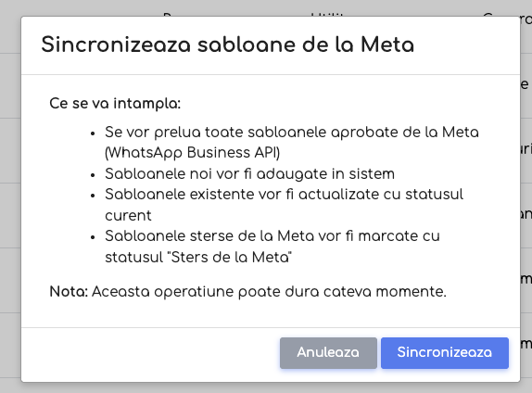Click the bullet dot before 'Sabloanele sterse'
The height and width of the screenshot is (393, 532).
[x=93, y=237]
